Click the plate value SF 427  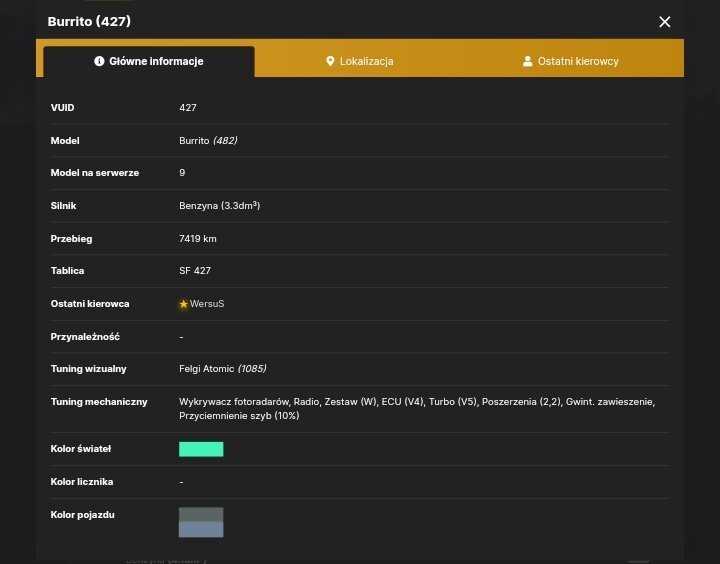pos(195,271)
